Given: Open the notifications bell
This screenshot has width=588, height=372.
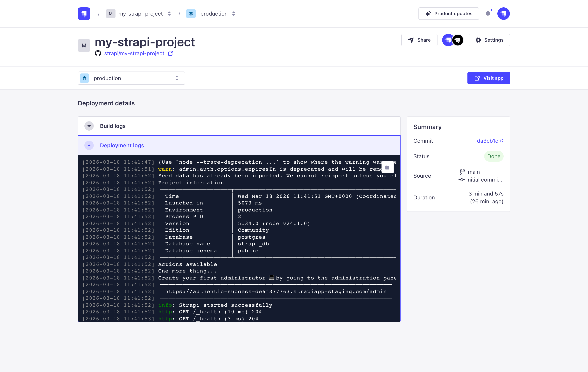Looking at the screenshot, I should point(488,14).
